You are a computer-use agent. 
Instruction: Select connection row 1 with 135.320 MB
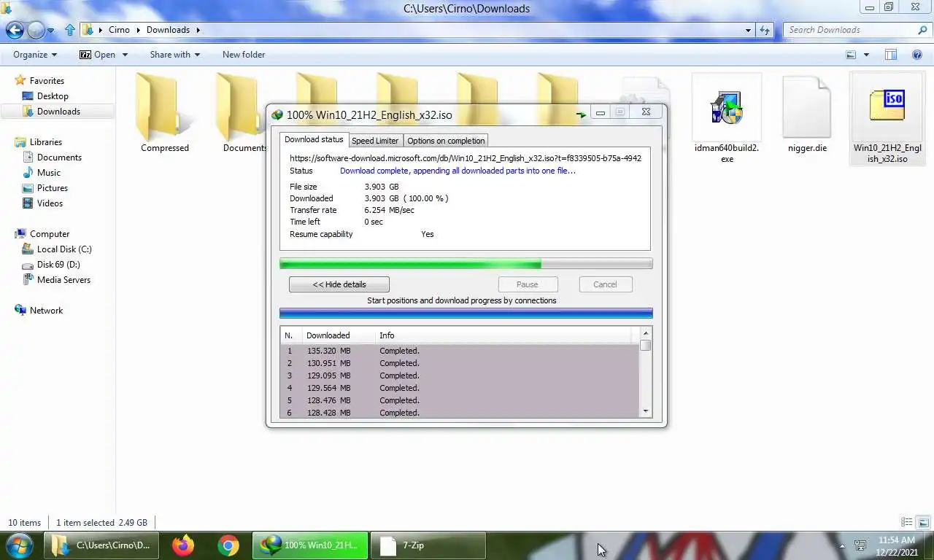pos(460,351)
